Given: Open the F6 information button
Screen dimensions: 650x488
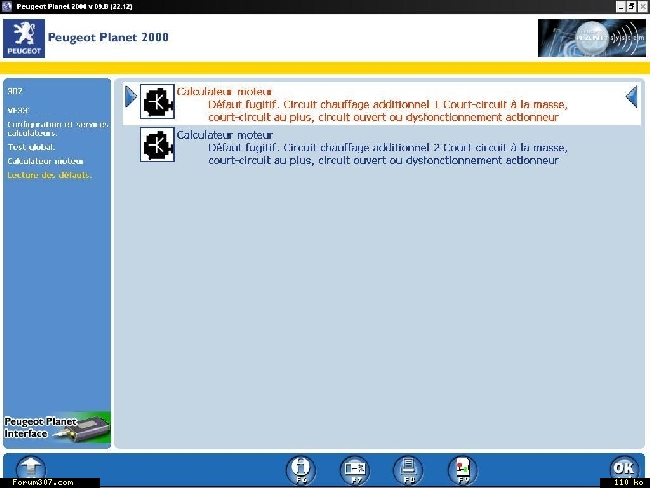Looking at the screenshot, I should coord(301,470).
